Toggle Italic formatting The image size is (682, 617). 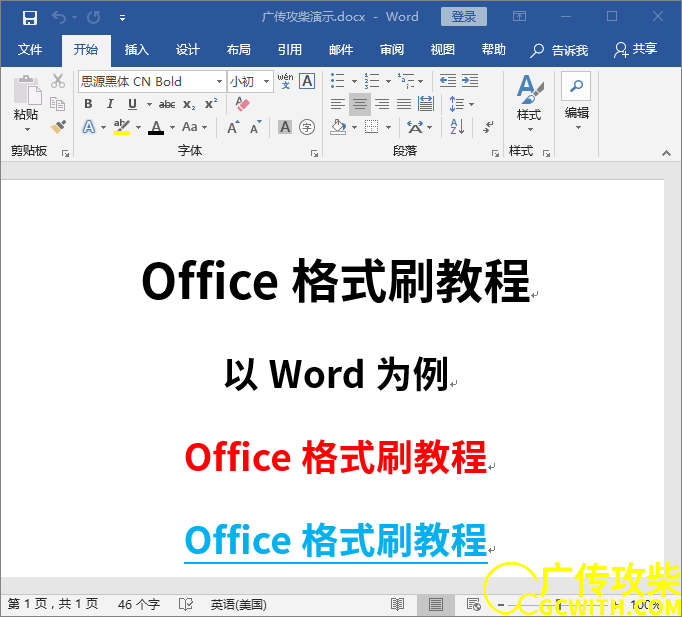(x=110, y=104)
